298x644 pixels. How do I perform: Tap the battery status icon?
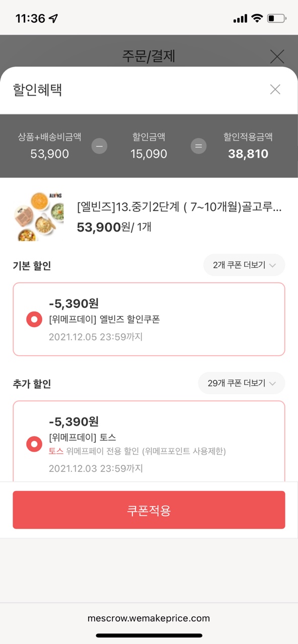pos(276,19)
